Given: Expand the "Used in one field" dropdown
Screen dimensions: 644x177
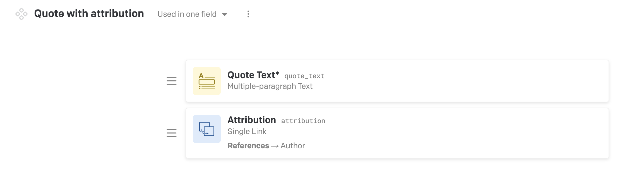Looking at the screenshot, I should [x=187, y=14].
